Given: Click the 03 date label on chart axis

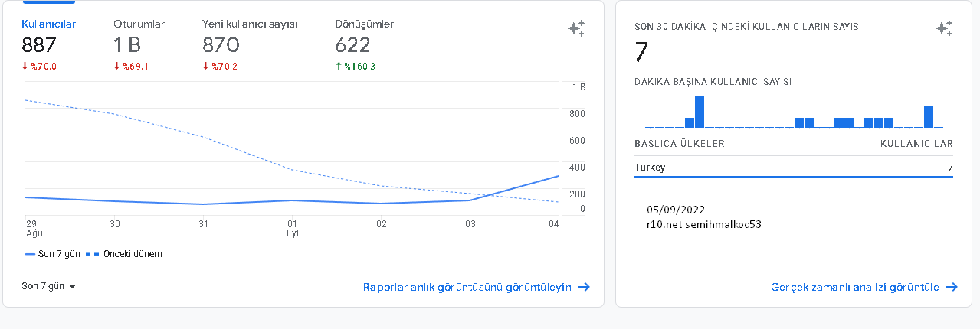Looking at the screenshot, I should coord(470,223).
